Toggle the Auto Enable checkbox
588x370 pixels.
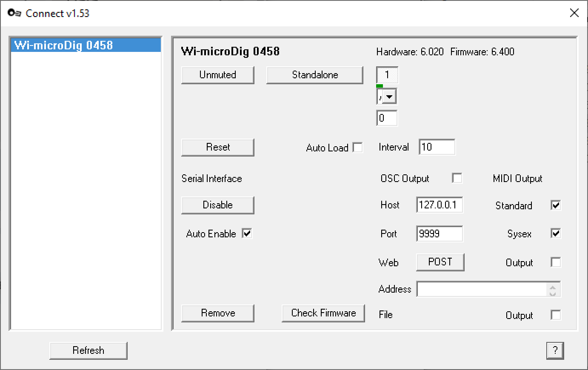click(247, 233)
